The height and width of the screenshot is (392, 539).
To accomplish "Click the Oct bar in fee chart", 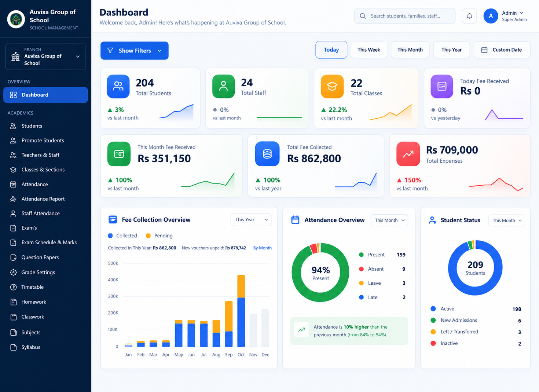I will pos(241,311).
